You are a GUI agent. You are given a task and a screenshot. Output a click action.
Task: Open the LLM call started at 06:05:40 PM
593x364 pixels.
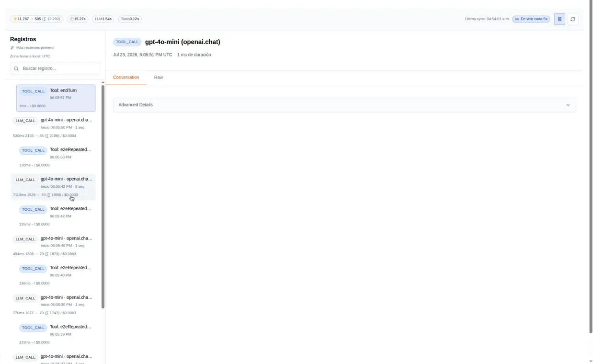tap(53, 246)
